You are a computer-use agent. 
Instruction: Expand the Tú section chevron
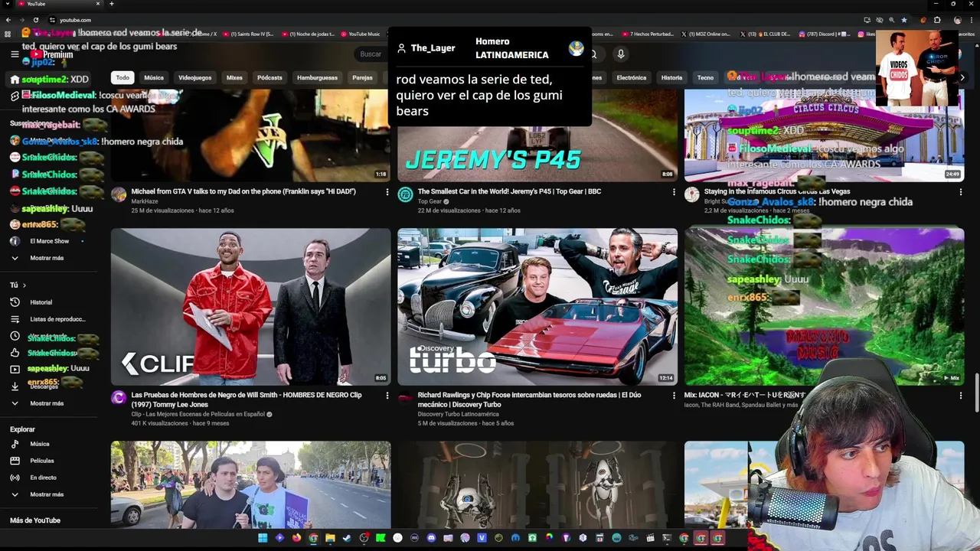[24, 285]
